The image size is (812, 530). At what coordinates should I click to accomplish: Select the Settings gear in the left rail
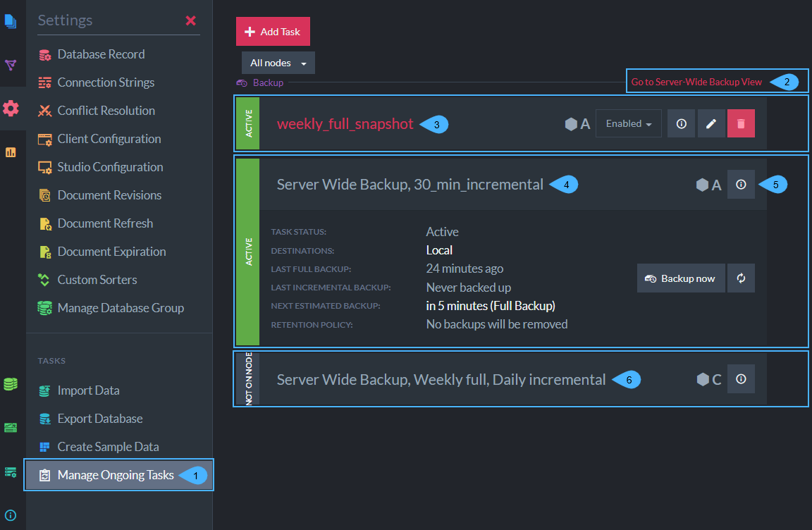[x=11, y=108]
